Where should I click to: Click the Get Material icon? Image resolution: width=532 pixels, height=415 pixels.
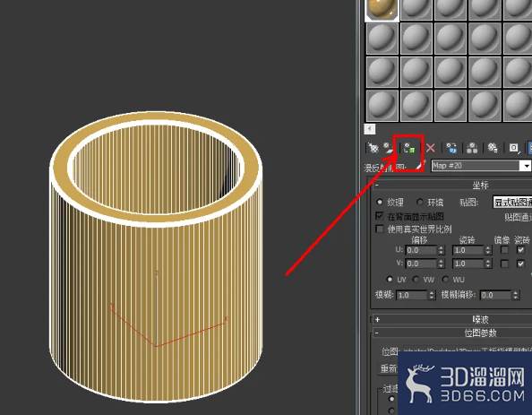click(x=373, y=148)
